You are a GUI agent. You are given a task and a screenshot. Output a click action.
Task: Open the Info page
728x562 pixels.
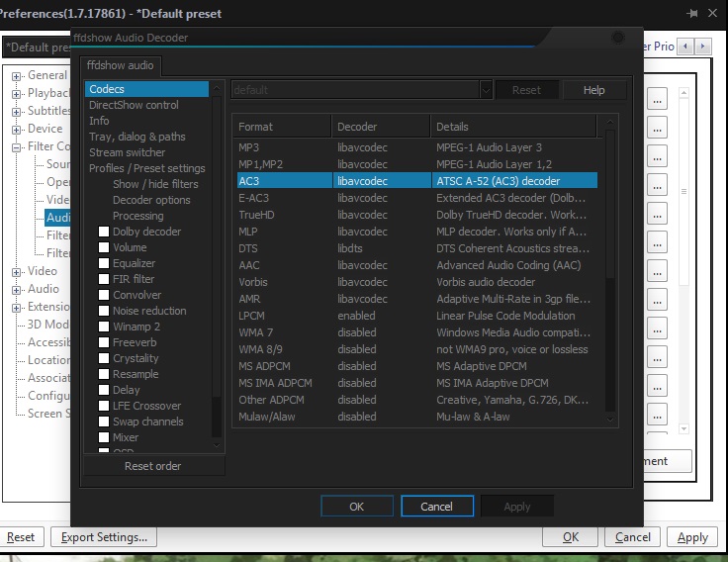99,121
